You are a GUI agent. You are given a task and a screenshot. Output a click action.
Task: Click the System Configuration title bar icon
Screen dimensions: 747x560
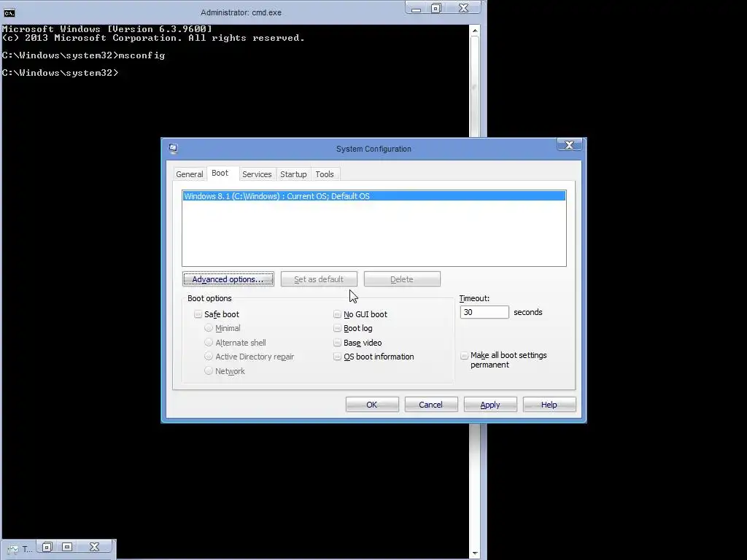(174, 149)
